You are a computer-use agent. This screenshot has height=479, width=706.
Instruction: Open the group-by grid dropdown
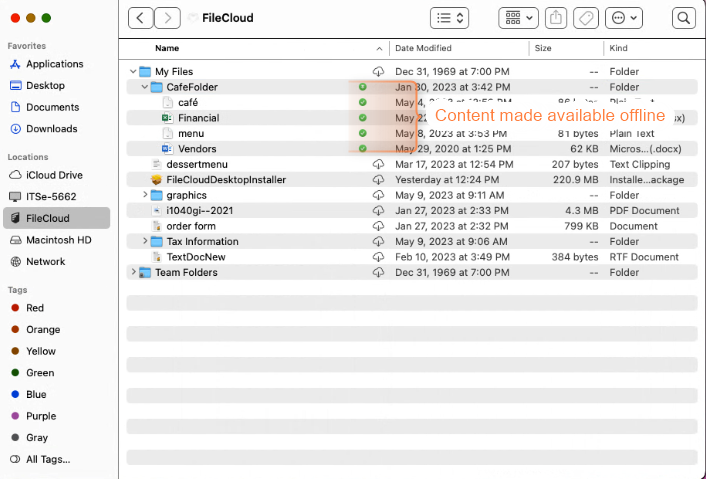518,18
